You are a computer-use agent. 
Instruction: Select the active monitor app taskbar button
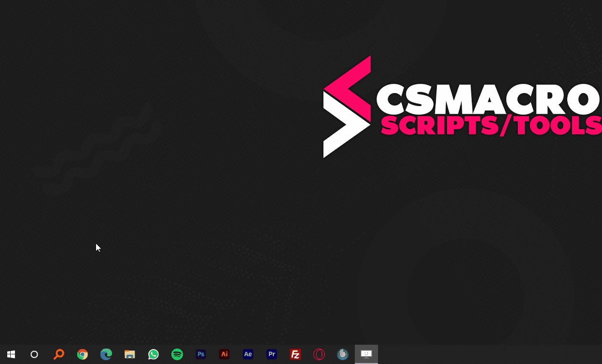366,354
